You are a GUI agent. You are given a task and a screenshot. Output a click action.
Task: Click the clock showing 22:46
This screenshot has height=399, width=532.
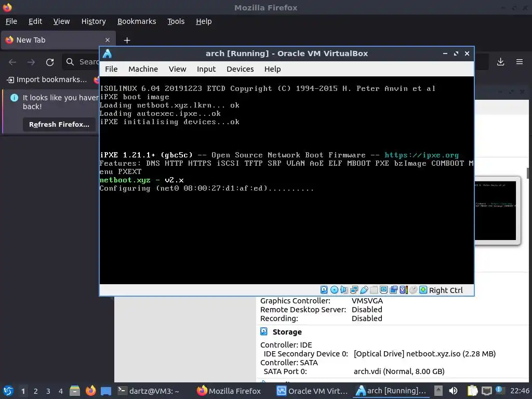pos(520,391)
